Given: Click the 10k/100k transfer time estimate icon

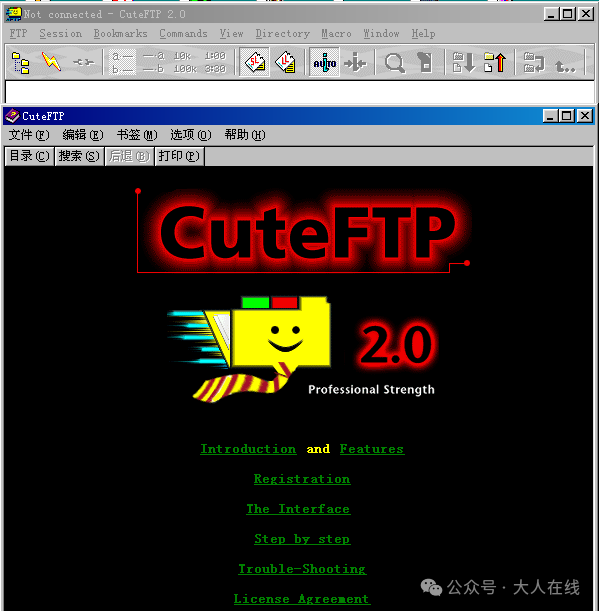Looking at the screenshot, I should [x=185, y=62].
